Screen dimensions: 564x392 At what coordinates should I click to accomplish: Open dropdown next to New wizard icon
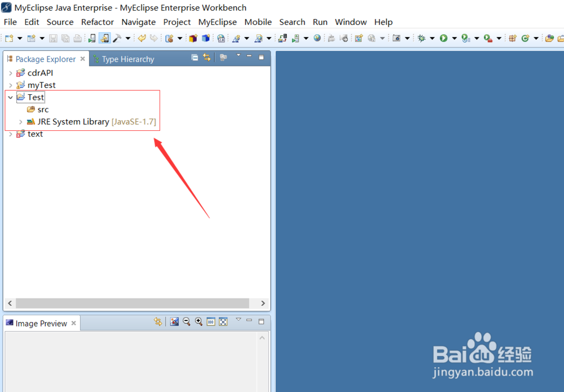click(x=20, y=38)
